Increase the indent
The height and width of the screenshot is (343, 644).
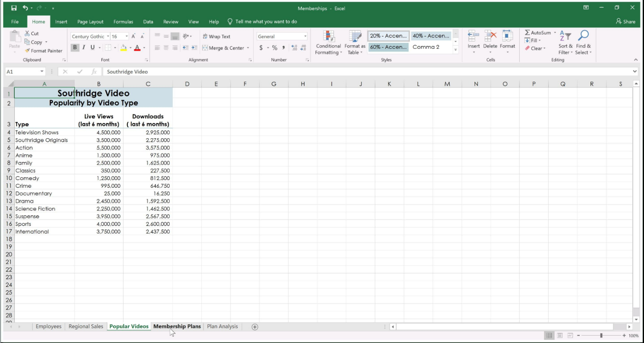[194, 48]
